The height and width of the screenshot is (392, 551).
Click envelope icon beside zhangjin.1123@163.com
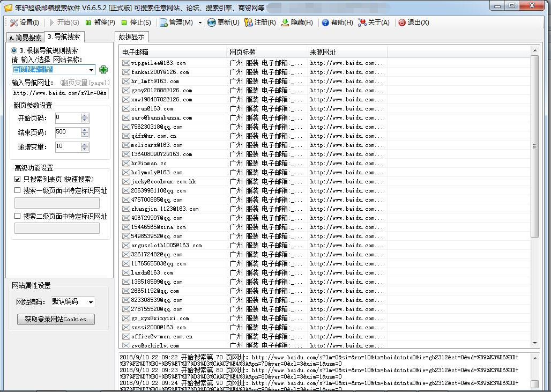point(126,209)
